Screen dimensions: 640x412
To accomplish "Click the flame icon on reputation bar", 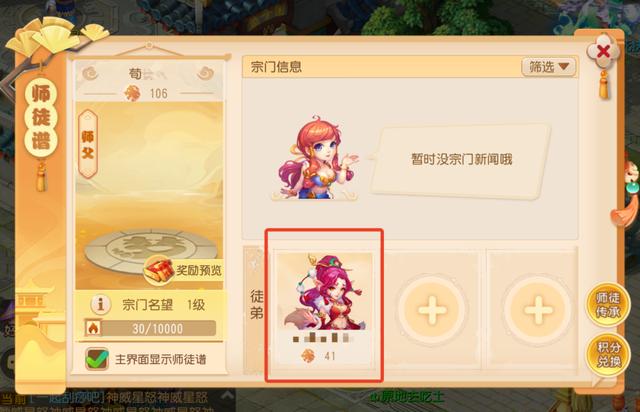I will 93,328.
